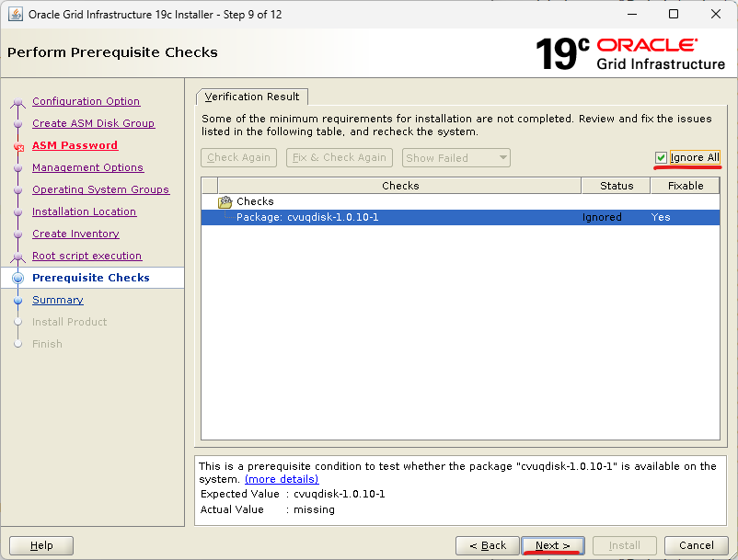
Task: Go back with the Back button
Action: [488, 545]
